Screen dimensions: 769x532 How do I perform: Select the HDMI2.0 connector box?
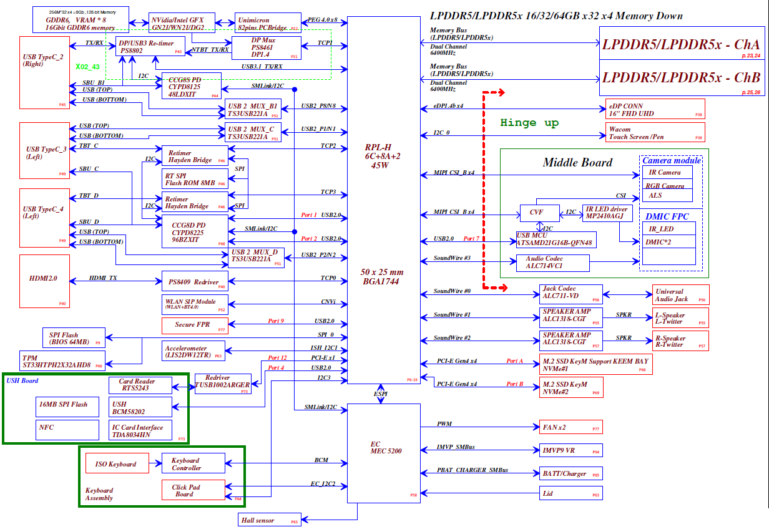(x=44, y=281)
